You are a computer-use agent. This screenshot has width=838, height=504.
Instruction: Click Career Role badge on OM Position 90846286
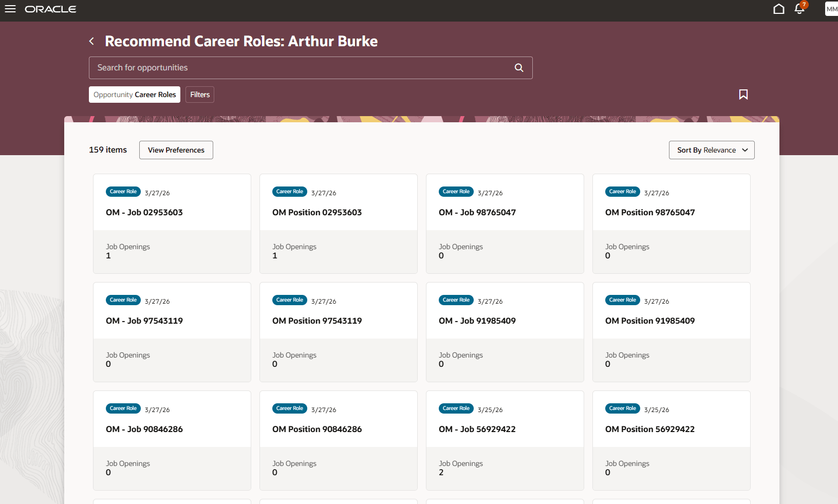click(290, 408)
